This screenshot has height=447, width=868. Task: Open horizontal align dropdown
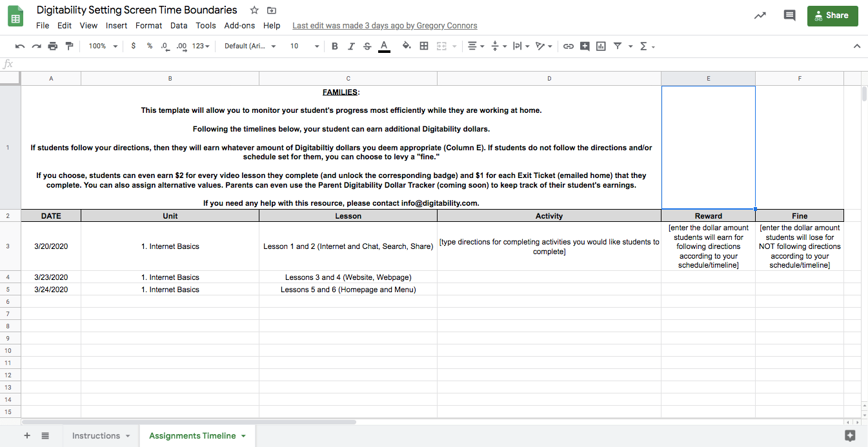[x=476, y=46]
